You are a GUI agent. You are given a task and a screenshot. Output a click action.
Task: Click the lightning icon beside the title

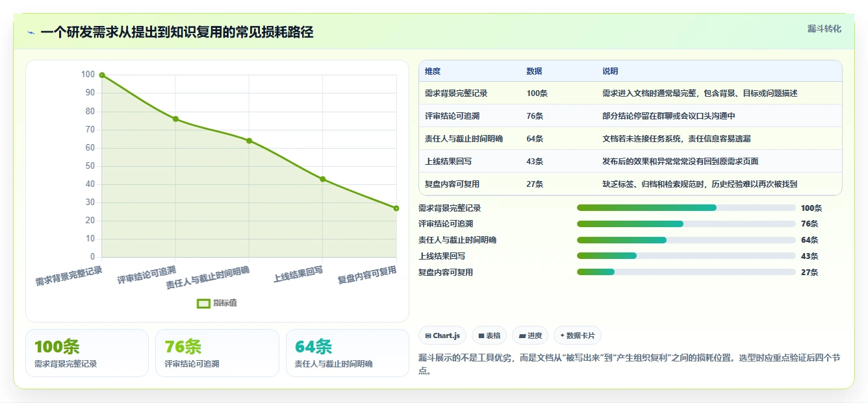[x=31, y=32]
